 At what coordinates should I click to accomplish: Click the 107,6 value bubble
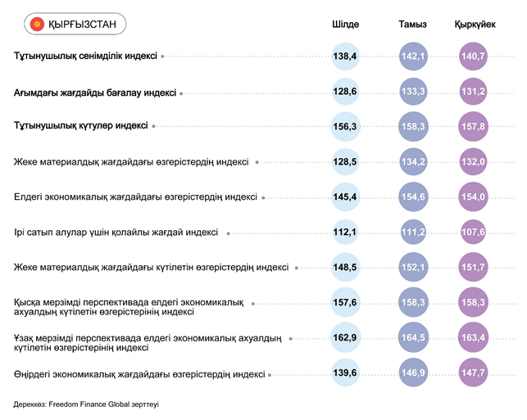(x=474, y=233)
